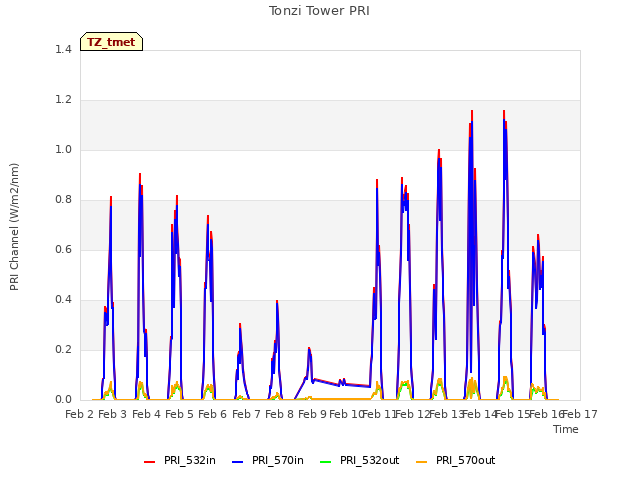The image size is (640, 480).
Task: Click the y-axis tick label 0.2
Action: pyautogui.click(x=63, y=349)
